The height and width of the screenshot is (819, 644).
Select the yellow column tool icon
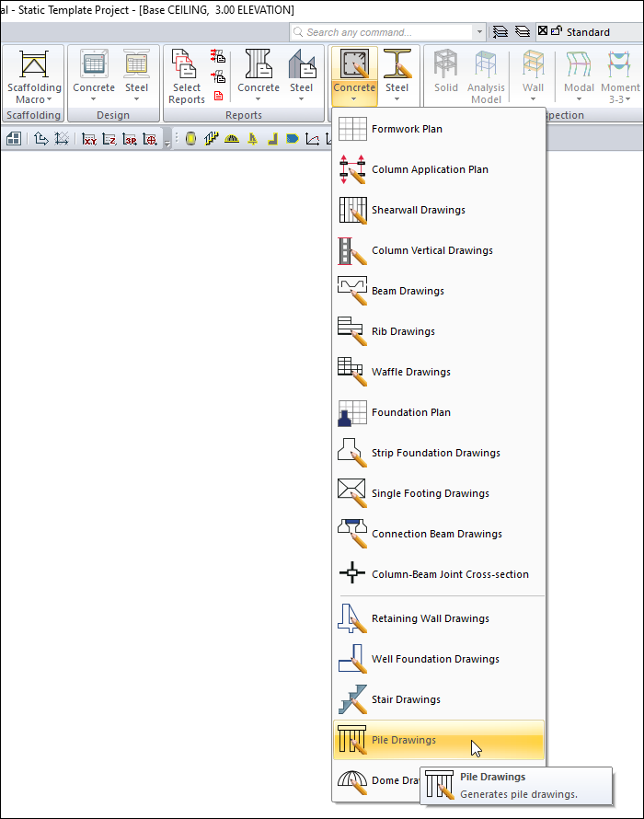click(190, 138)
